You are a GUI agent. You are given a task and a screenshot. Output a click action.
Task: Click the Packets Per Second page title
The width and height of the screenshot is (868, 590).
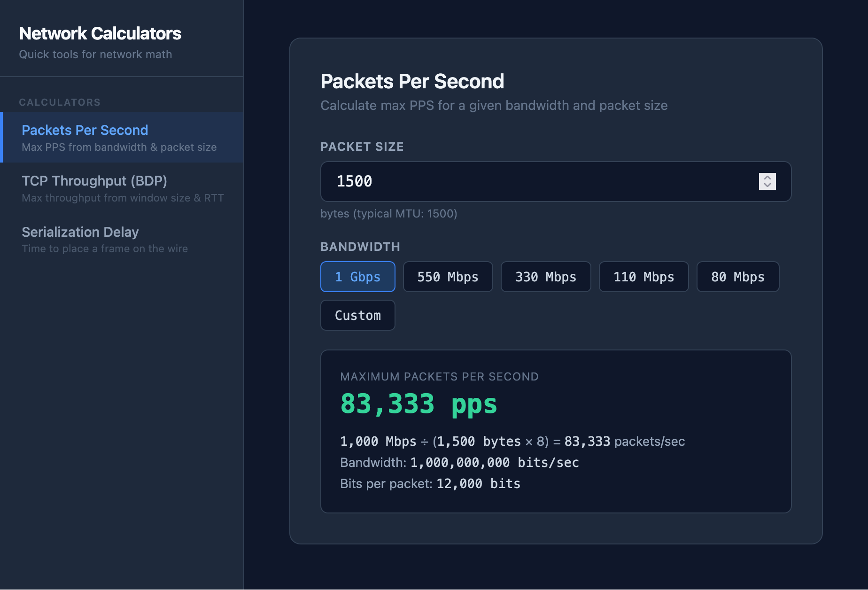[412, 81]
